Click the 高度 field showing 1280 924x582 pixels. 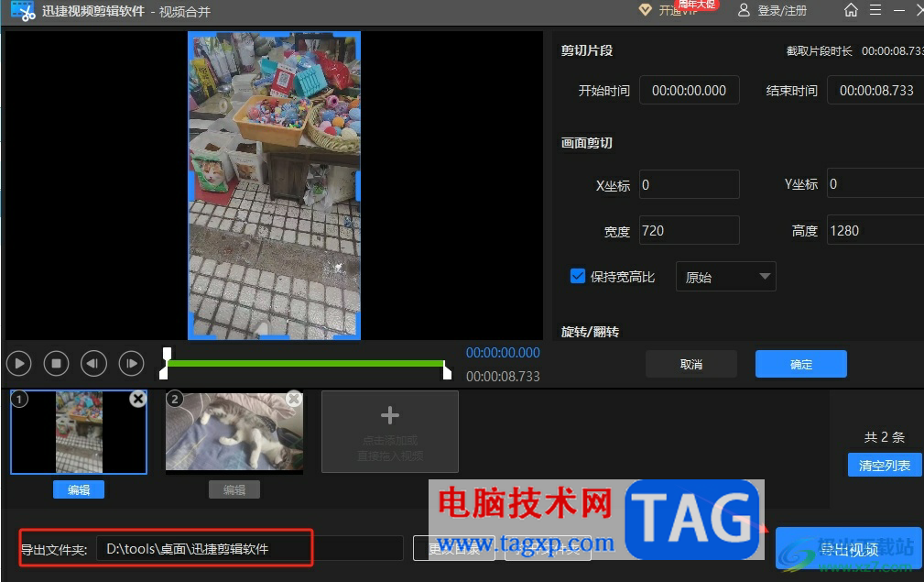(875, 230)
